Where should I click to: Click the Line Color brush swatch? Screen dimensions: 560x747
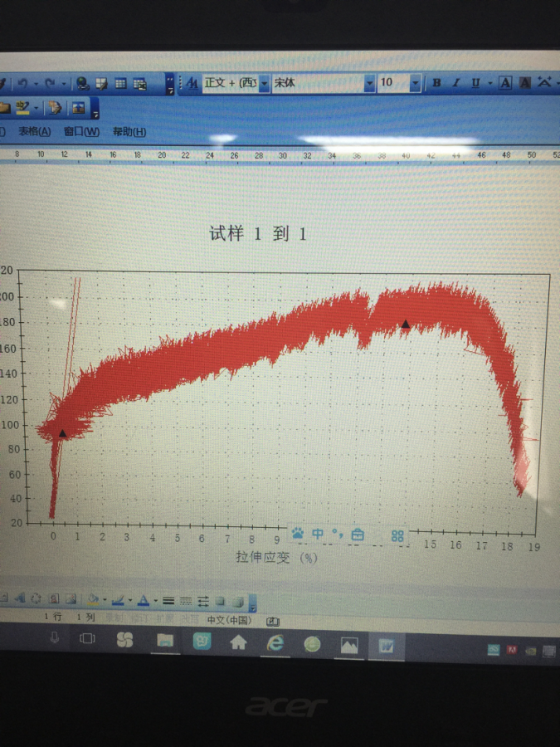(x=118, y=601)
